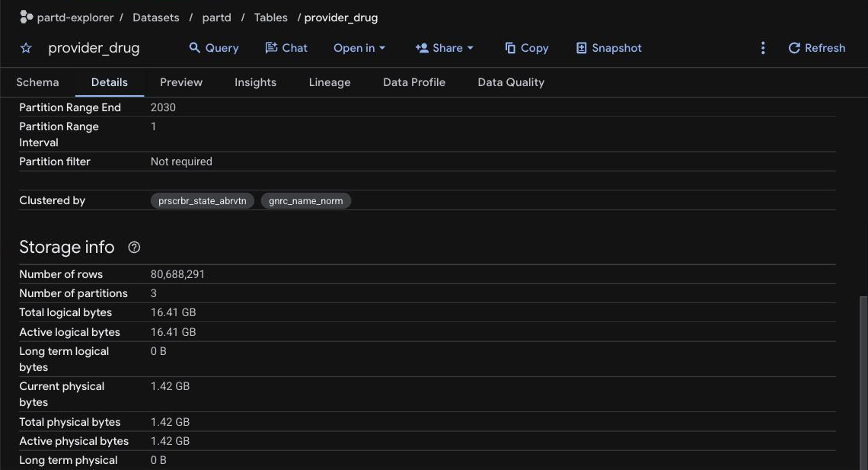
Task: Click the Not required partition filter value
Action: (x=181, y=161)
